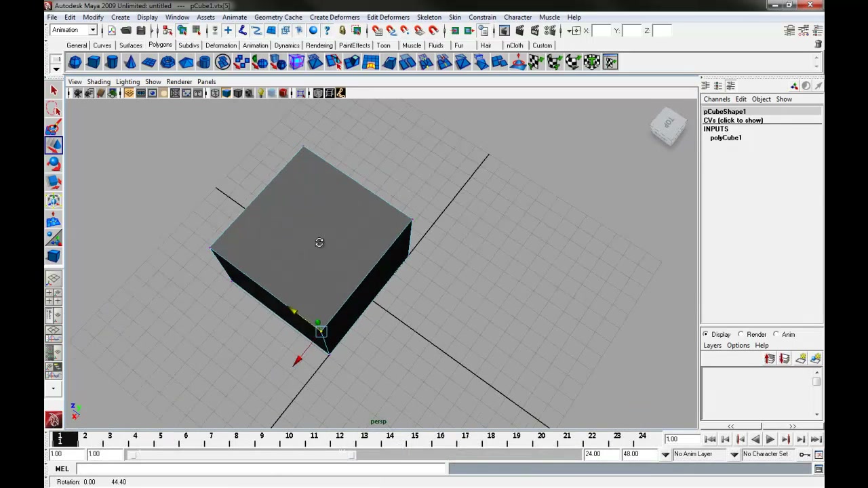Create a polygon cylinder from the shelf

(x=112, y=62)
